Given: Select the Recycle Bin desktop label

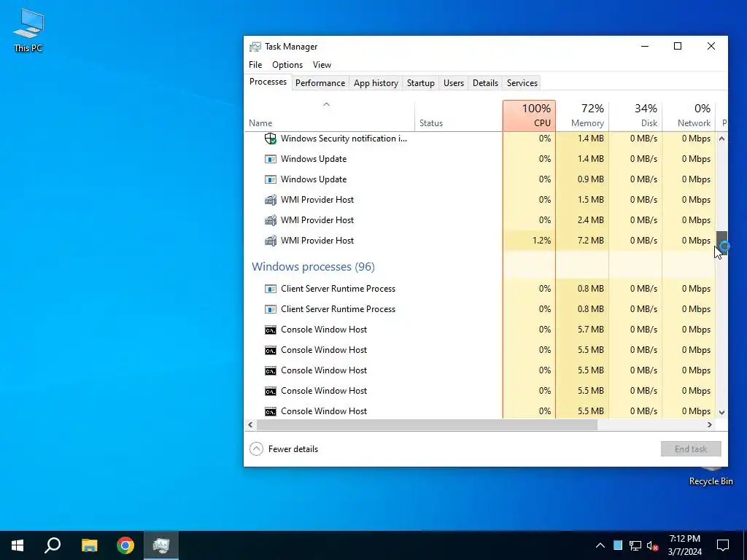Looking at the screenshot, I should [711, 481].
